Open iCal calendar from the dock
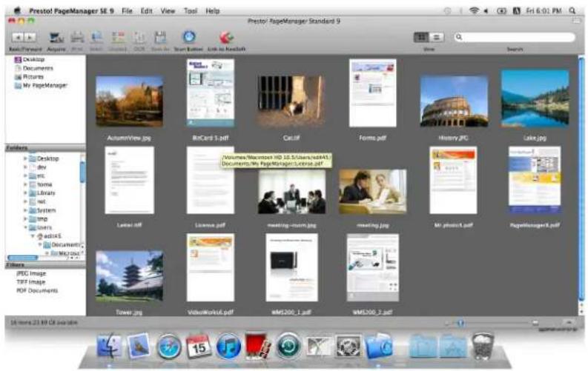Screen dimensions: 588x371 [198, 347]
